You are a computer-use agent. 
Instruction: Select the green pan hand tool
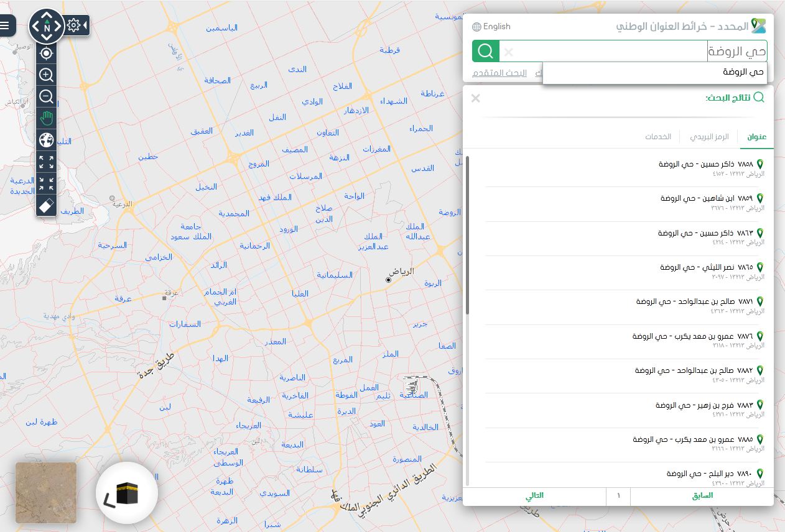tap(45, 118)
